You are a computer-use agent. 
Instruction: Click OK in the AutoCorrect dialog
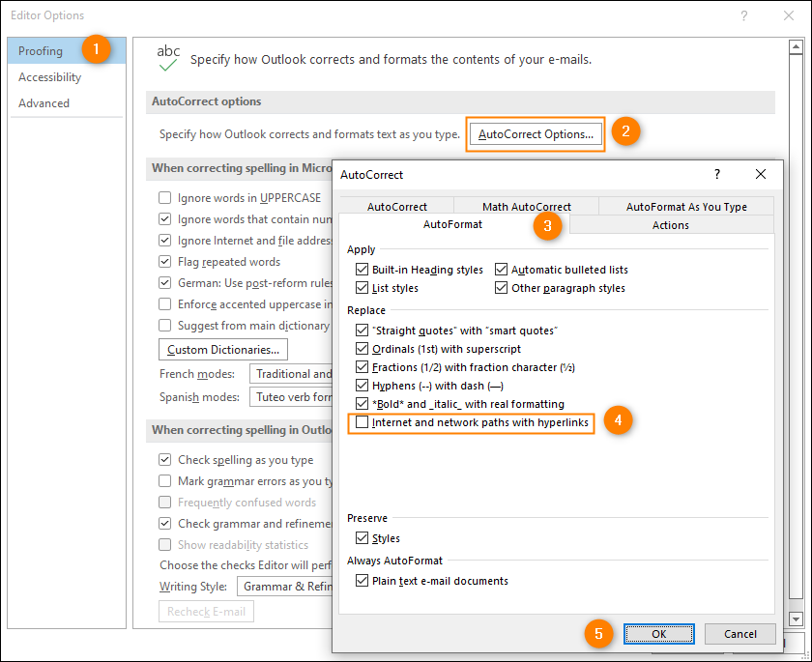[x=658, y=634]
